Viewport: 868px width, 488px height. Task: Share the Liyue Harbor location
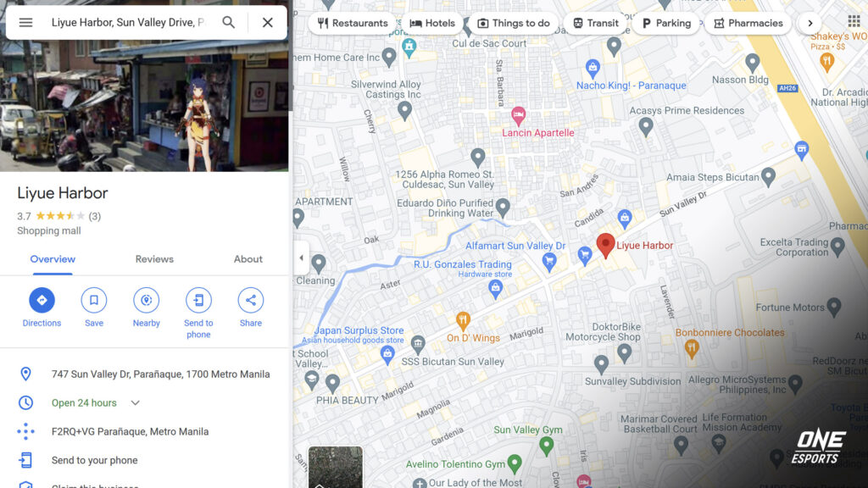click(251, 300)
